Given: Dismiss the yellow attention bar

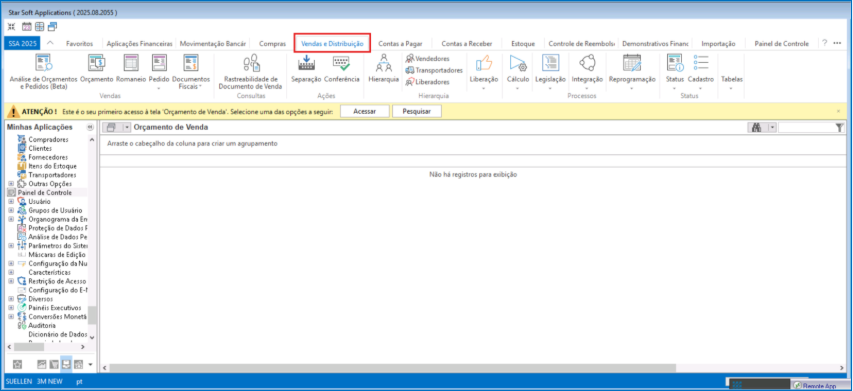Looking at the screenshot, I should (x=838, y=111).
